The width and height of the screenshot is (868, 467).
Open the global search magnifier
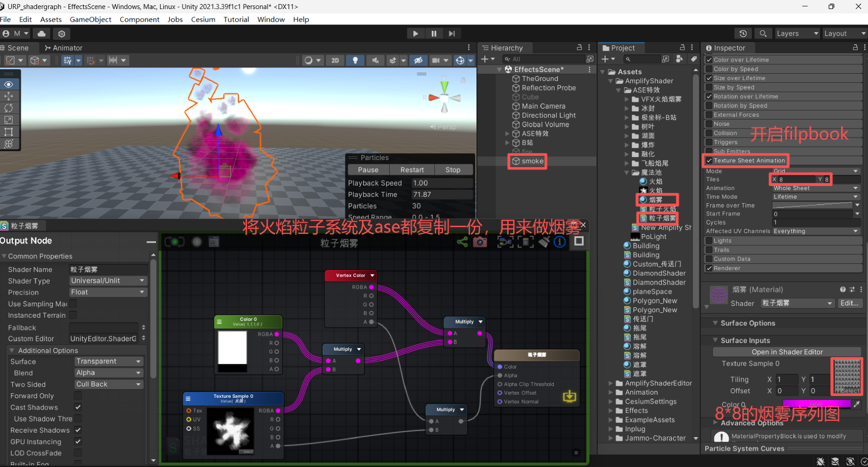(x=763, y=33)
